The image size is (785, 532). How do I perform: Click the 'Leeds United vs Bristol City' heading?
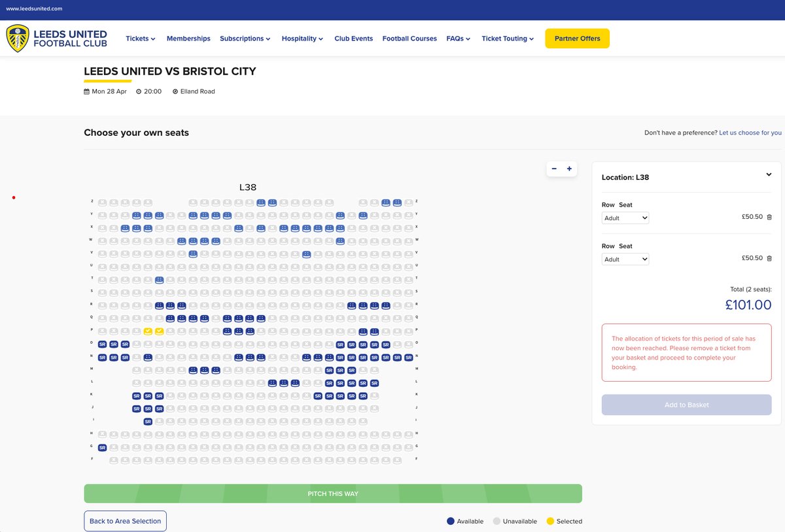point(170,71)
